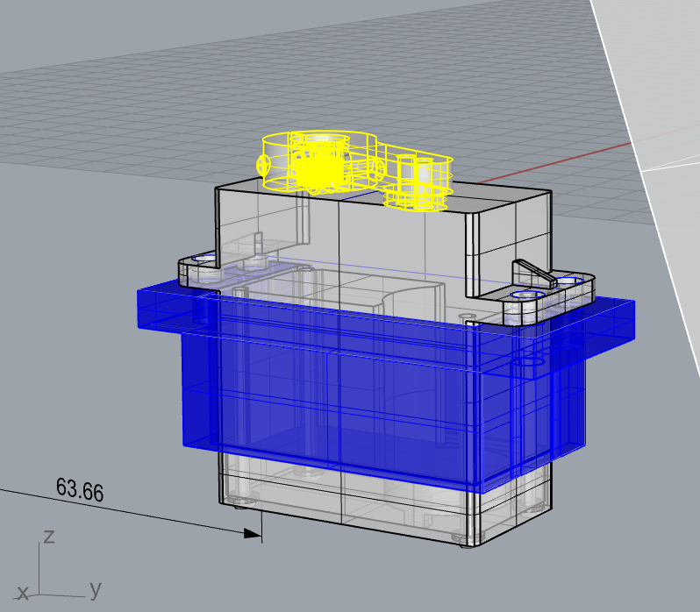
Task: Select the yellow servo horn wireframe
Action: click(x=318, y=161)
